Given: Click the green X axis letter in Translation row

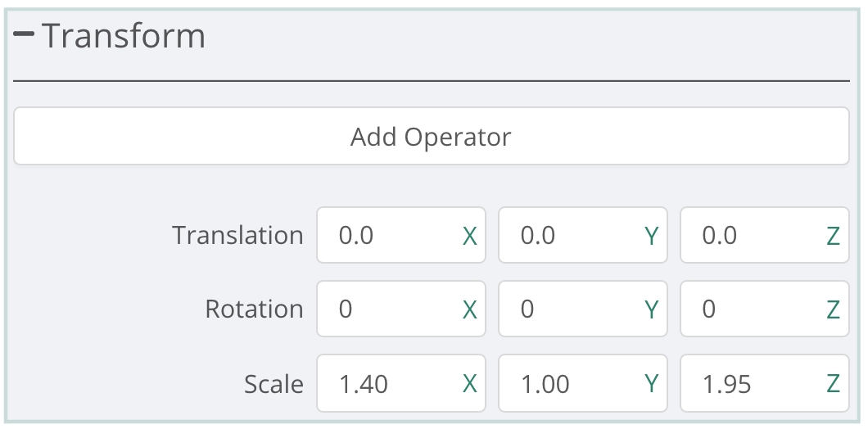Looking at the screenshot, I should point(470,236).
